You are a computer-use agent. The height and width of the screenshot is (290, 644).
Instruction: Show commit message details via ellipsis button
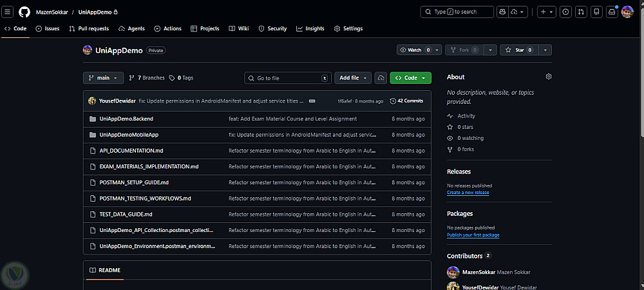[x=312, y=101]
